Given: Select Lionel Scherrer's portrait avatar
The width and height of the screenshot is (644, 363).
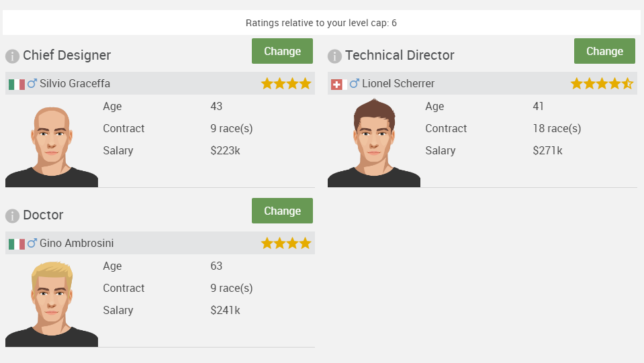Looking at the screenshot, I should tap(374, 143).
